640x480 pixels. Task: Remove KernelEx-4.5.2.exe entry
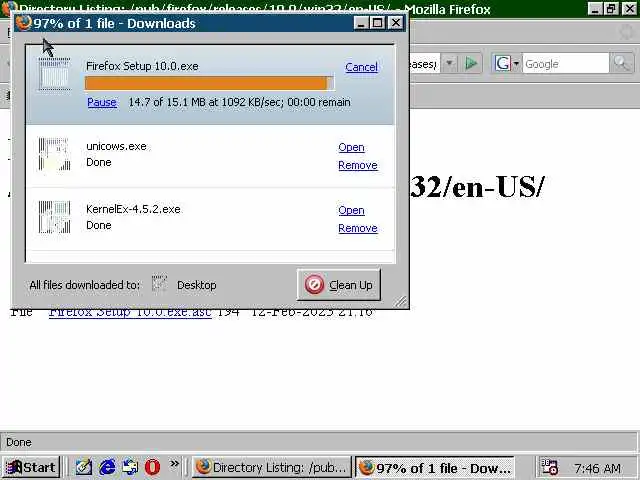pos(358,228)
